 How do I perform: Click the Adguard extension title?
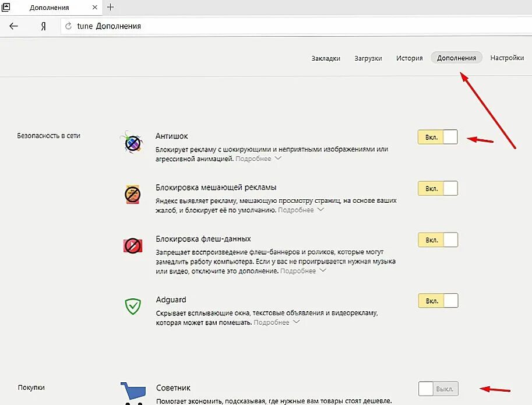[x=171, y=300]
